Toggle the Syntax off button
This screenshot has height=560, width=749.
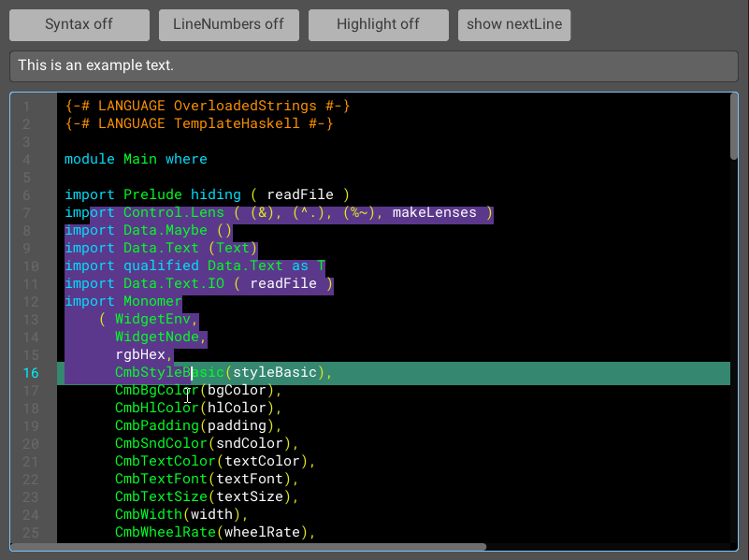79,25
